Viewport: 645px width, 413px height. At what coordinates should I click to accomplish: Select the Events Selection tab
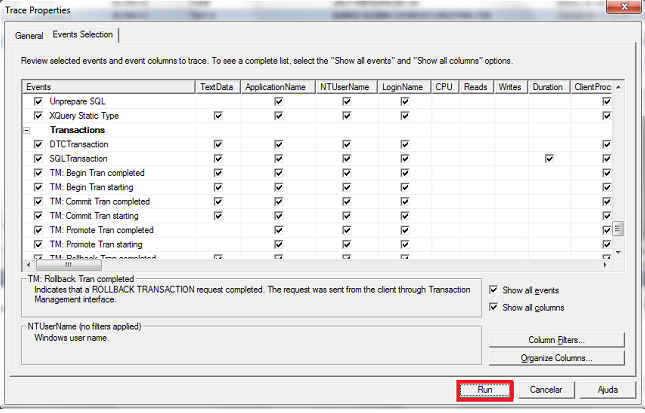(83, 35)
